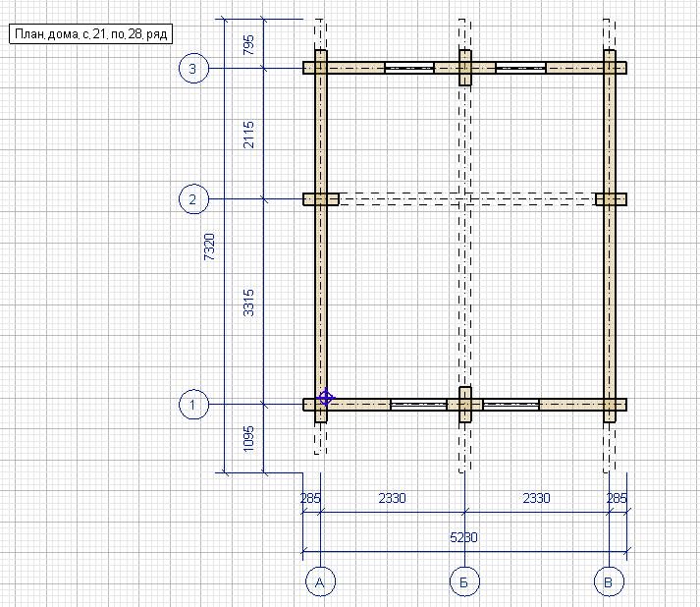Select the 2330 dimension between axes А and Б
Viewport: 700px width, 607px height.
(x=392, y=498)
